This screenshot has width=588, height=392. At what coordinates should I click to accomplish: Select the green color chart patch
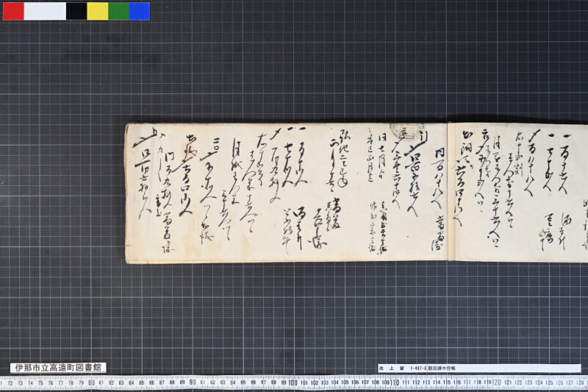(x=119, y=11)
